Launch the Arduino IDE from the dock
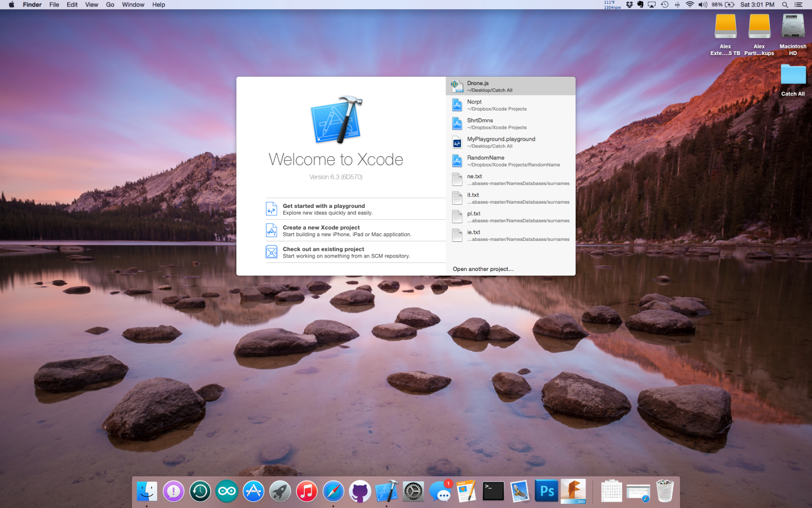 click(x=226, y=491)
